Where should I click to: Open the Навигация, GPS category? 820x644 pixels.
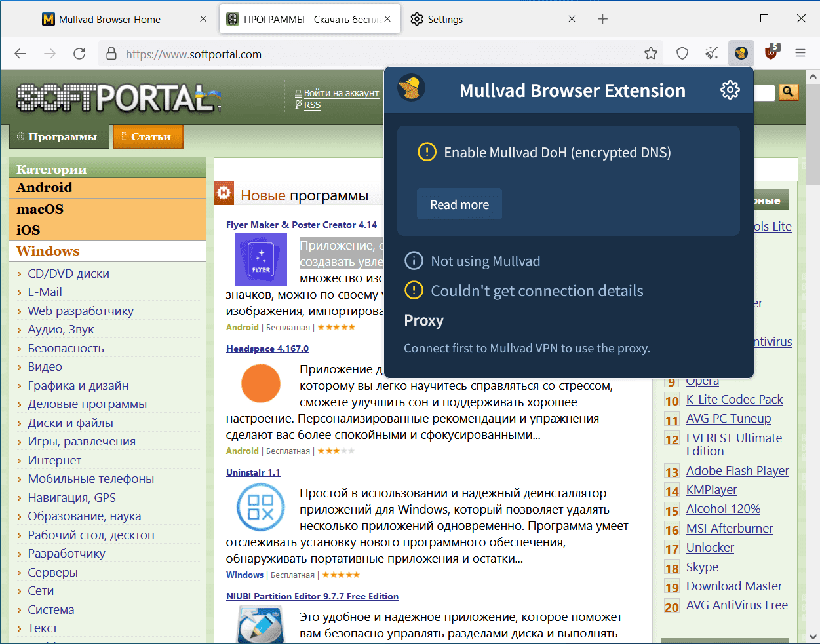point(71,498)
